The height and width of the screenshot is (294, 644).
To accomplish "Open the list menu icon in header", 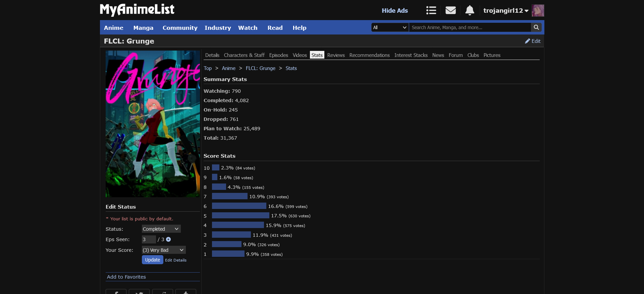I will click(x=431, y=10).
